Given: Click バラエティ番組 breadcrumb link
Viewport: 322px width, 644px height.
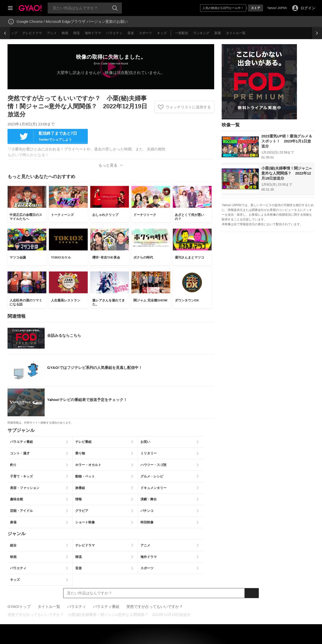Looking at the screenshot, I should point(106,607).
